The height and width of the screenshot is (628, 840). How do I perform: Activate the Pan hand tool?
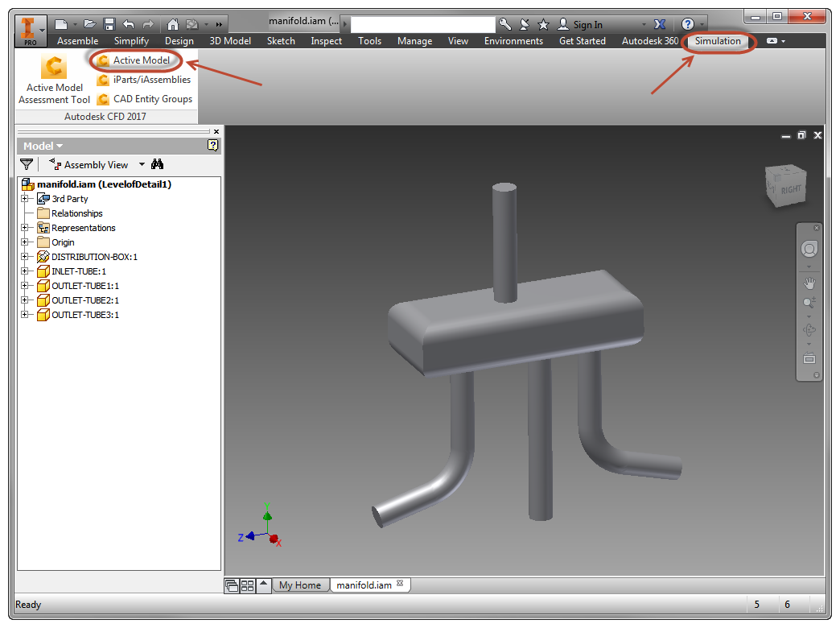[809, 283]
